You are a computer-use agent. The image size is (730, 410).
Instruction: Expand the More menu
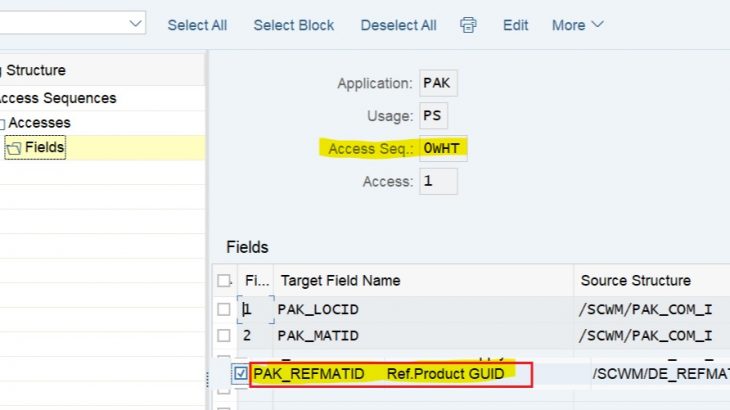click(x=577, y=25)
